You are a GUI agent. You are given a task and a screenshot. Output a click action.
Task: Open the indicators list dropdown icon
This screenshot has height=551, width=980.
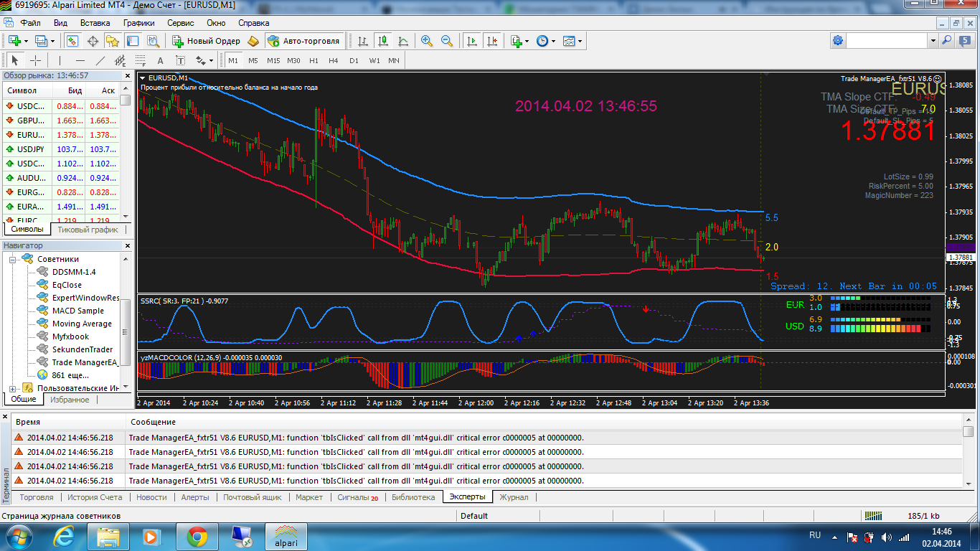point(519,41)
